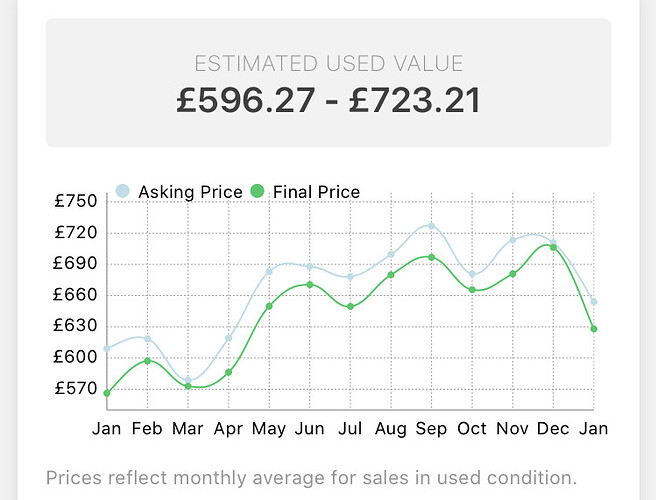Click the November Final Price data point
The height and width of the screenshot is (500, 656).
pos(513,274)
